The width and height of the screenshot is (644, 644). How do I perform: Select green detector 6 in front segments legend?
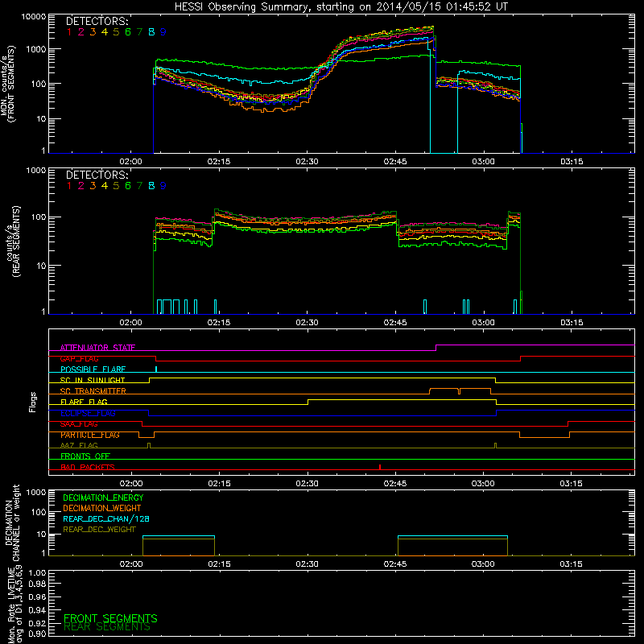tap(128, 32)
